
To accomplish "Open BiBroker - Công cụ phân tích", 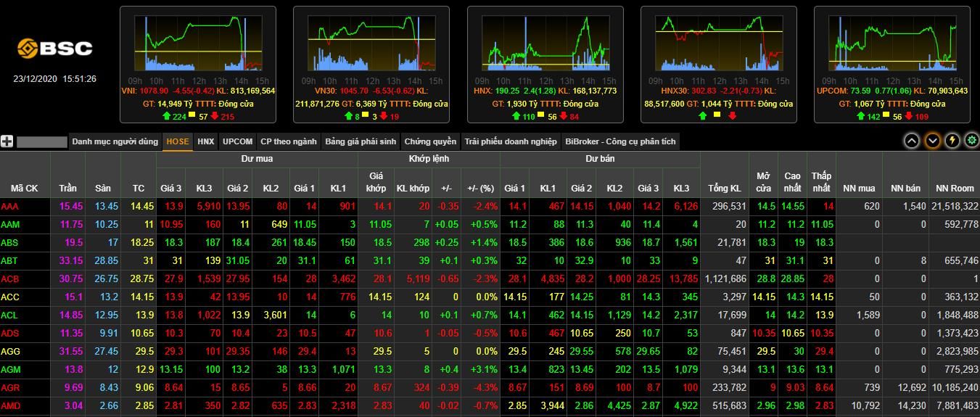I will click(620, 141).
